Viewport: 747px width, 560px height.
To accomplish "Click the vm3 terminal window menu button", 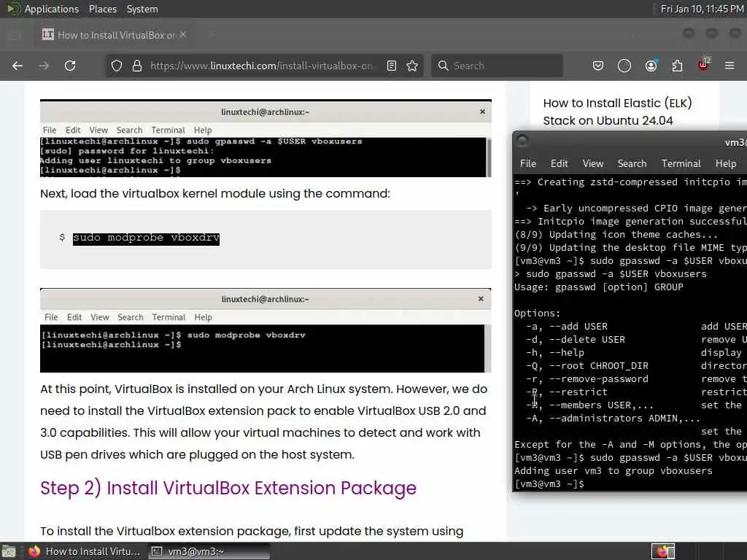I will tap(522, 140).
